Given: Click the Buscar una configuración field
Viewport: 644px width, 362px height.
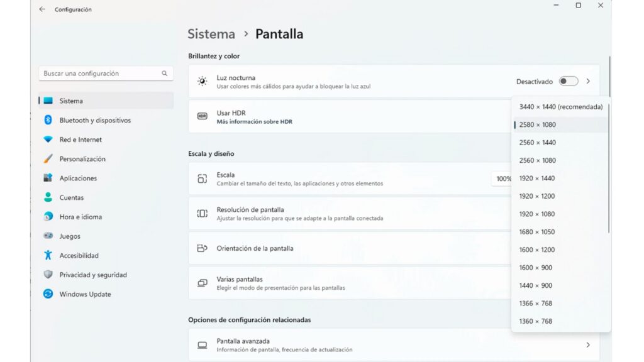Looking at the screenshot, I should click(101, 74).
